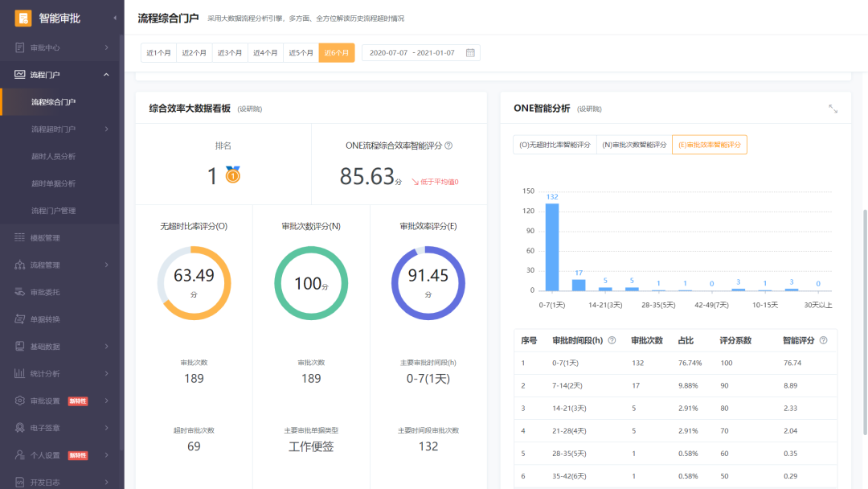The image size is (868, 489).
Task: Click the page vertical scrollbar
Action: point(865,321)
